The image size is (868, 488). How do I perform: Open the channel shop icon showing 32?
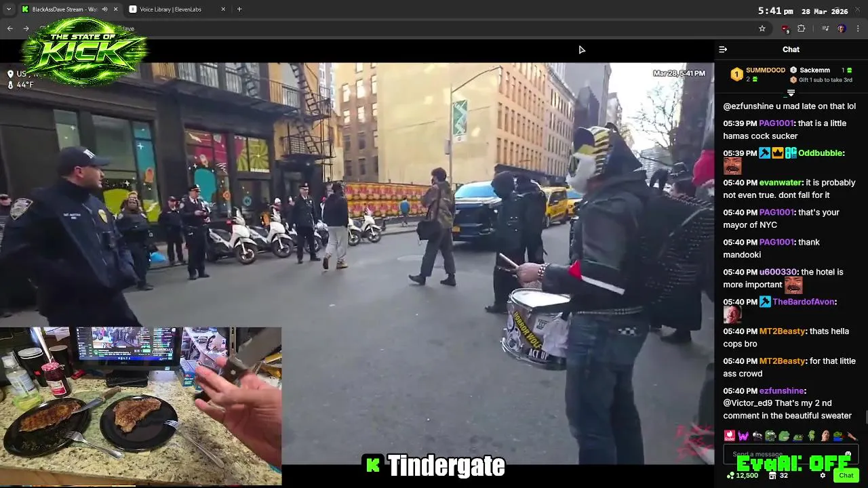coord(778,476)
